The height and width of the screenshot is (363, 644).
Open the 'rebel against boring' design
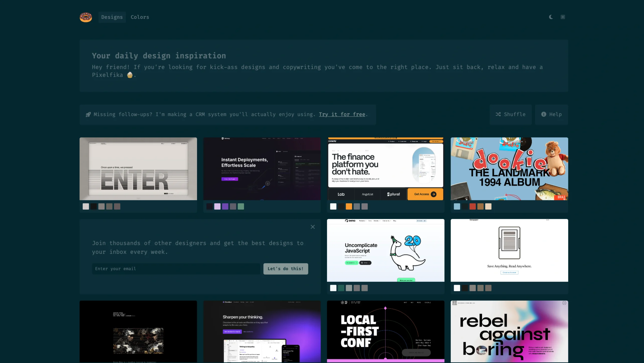[x=509, y=332]
